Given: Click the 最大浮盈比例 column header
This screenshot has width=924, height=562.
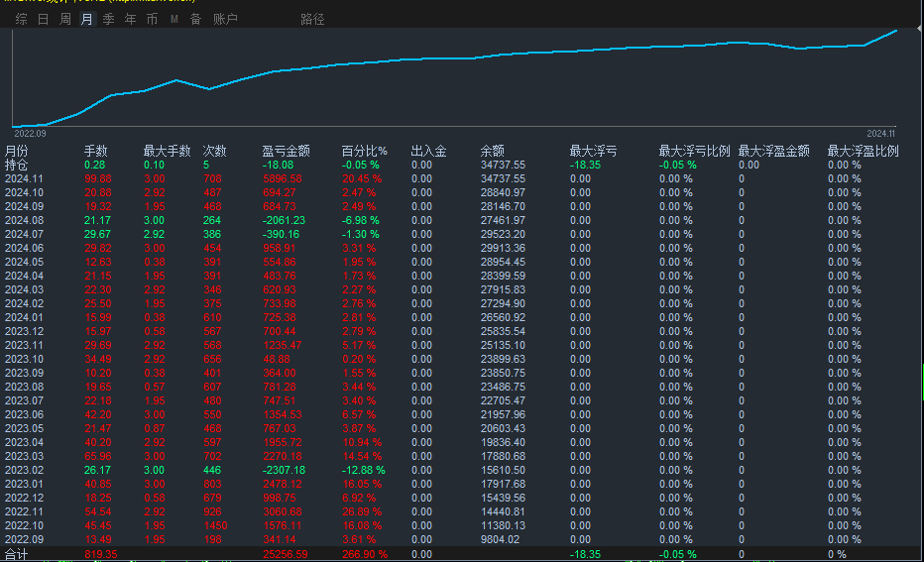Looking at the screenshot, I should tap(863, 151).
